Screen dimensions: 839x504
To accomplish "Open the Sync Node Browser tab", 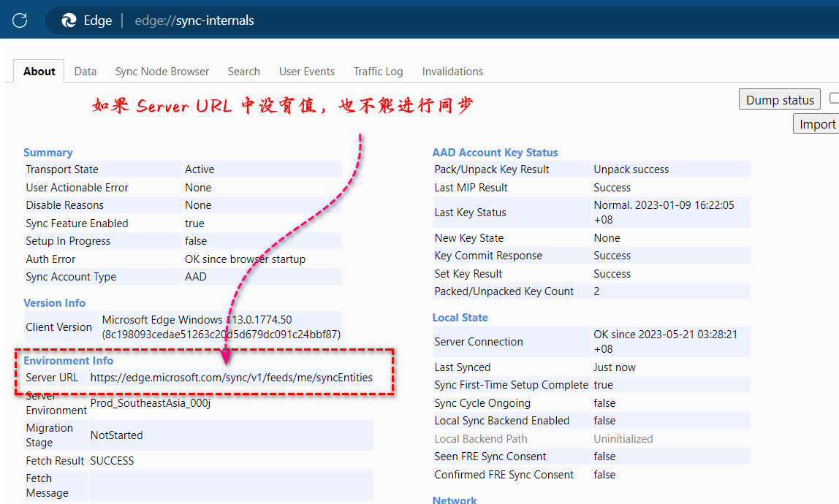I will click(x=162, y=71).
